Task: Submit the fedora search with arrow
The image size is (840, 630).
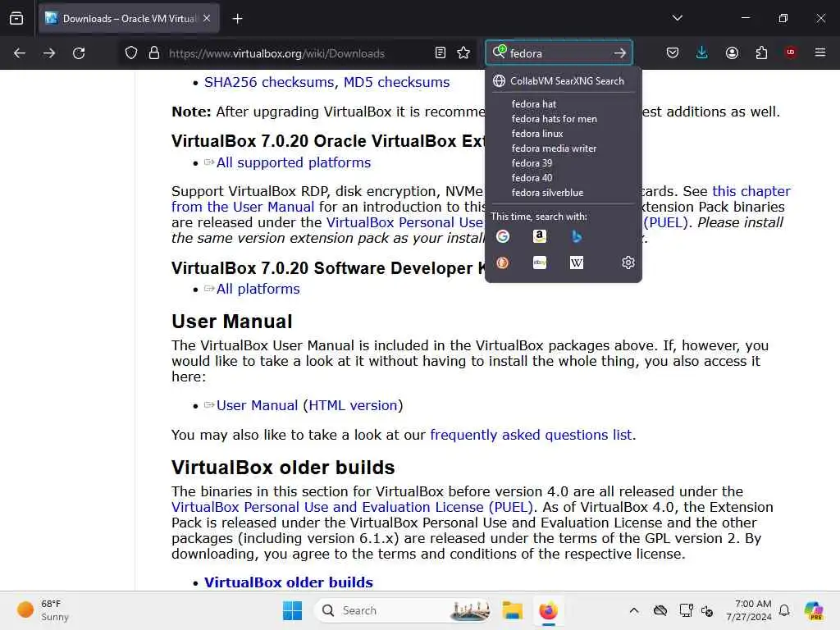Action: (620, 53)
